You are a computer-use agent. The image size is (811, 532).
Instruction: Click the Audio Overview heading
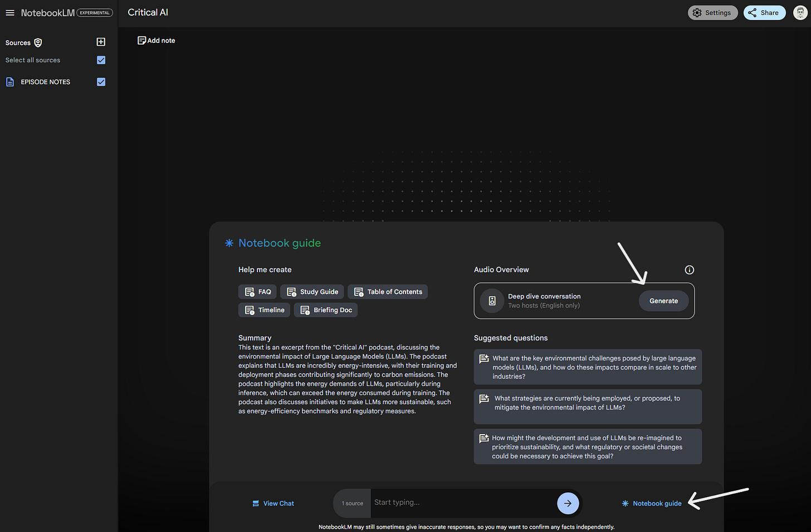point(501,270)
